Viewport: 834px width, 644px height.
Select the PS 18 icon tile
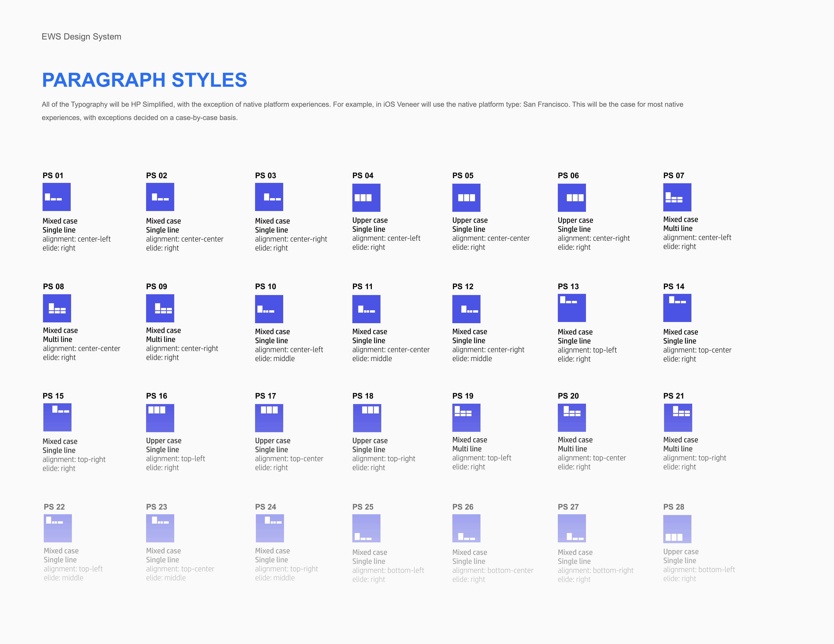367,418
